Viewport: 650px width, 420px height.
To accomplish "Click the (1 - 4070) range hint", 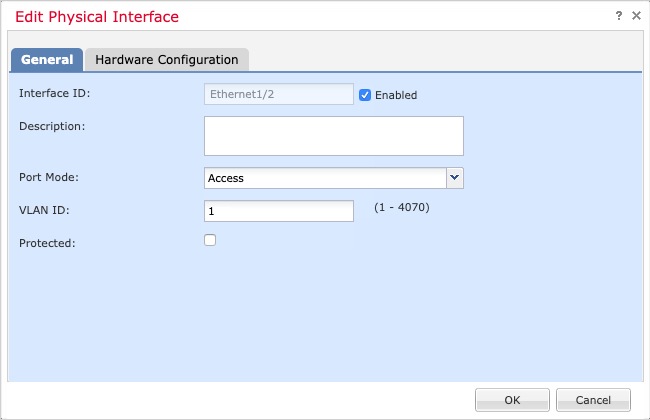I will (402, 208).
